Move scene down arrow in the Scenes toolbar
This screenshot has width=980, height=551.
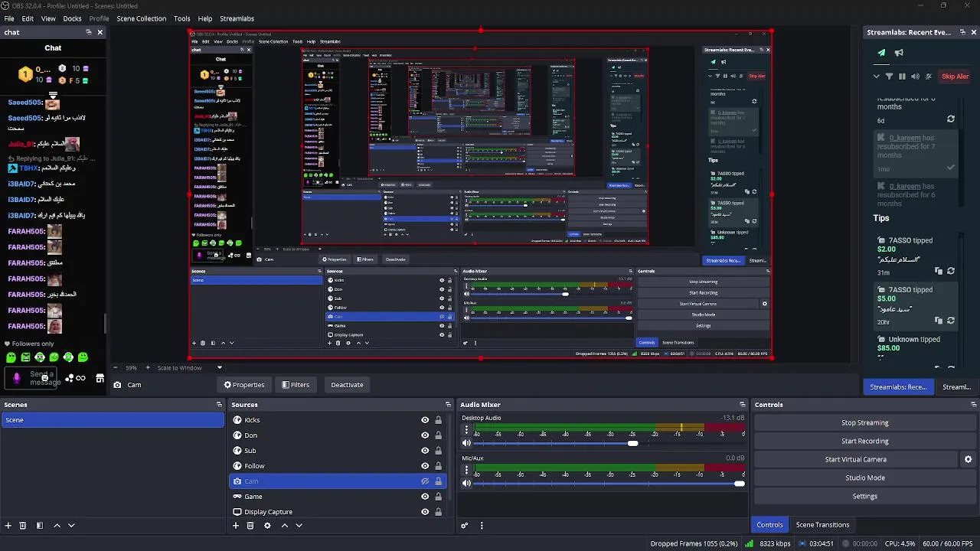(71, 526)
